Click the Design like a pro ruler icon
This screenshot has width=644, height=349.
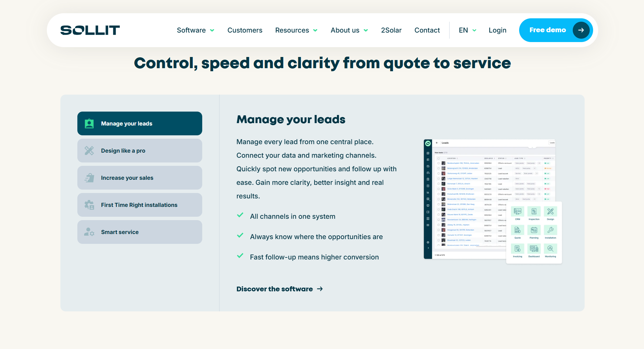coord(89,151)
